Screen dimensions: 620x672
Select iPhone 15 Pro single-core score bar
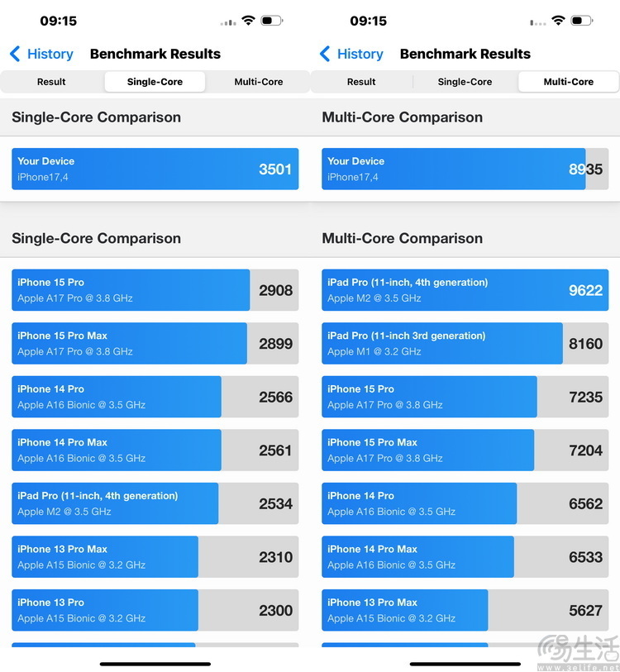coord(155,290)
